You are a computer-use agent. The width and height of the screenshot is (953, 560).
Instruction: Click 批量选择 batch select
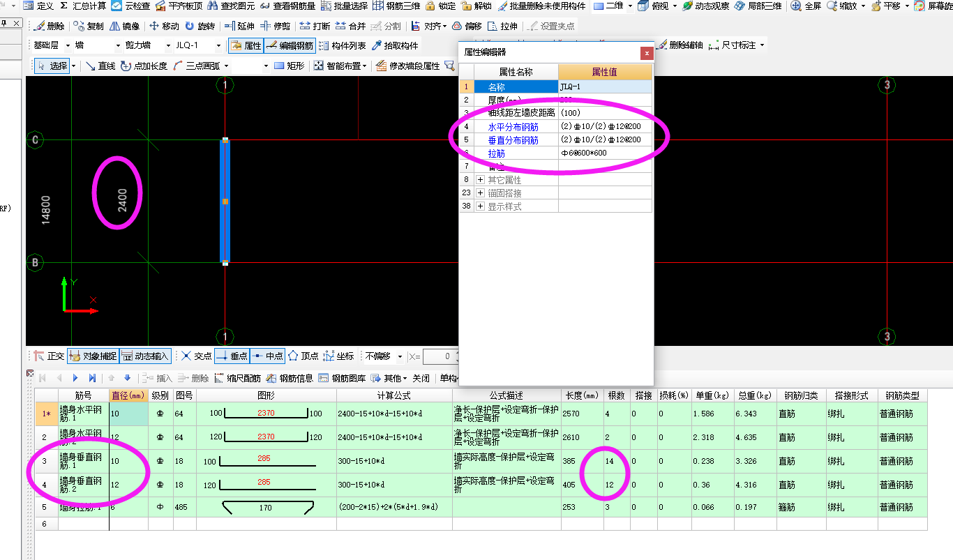click(x=344, y=6)
